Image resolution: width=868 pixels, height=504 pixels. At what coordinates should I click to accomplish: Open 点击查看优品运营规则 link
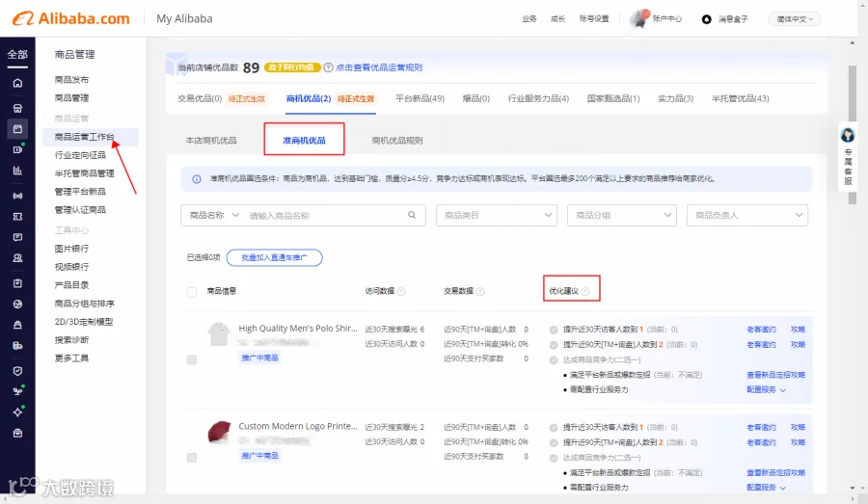coord(379,67)
